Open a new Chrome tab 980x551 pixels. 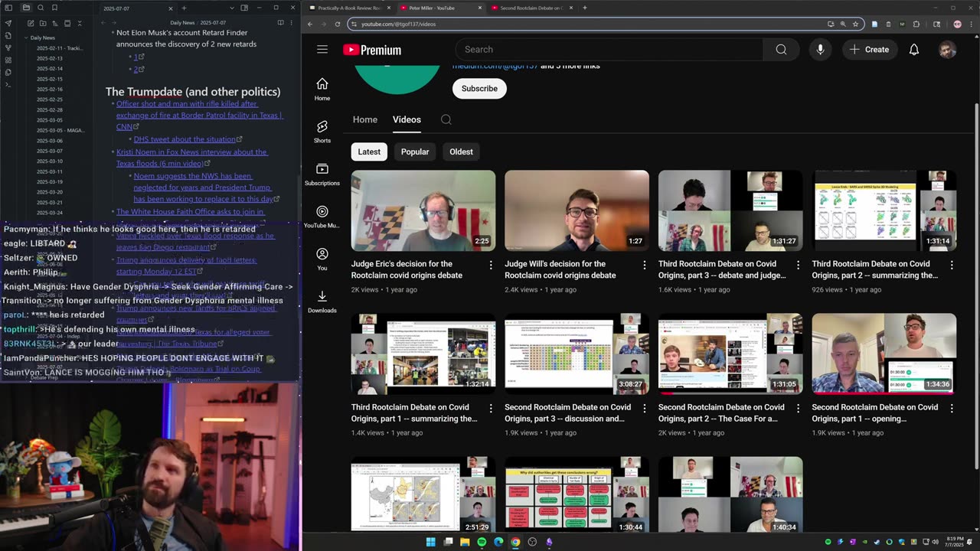pyautogui.click(x=585, y=8)
